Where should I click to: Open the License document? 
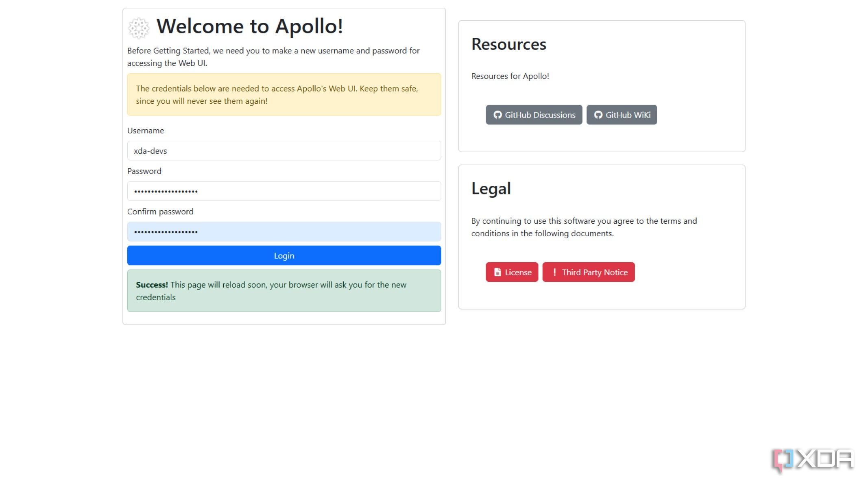[x=517, y=272]
